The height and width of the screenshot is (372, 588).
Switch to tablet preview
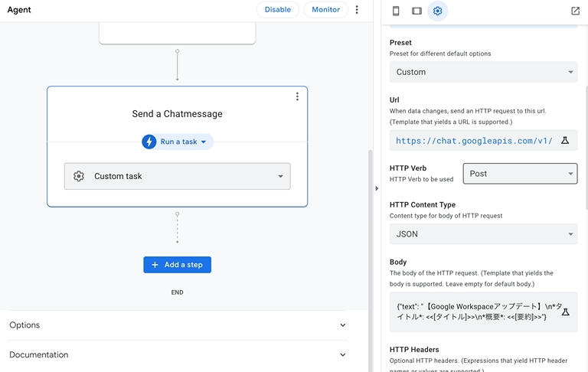(x=416, y=11)
